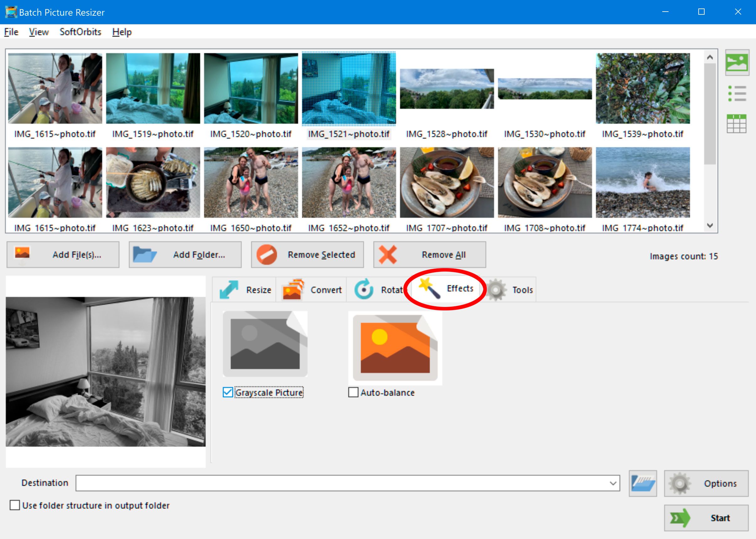Select the Rotate tab icon

(364, 289)
